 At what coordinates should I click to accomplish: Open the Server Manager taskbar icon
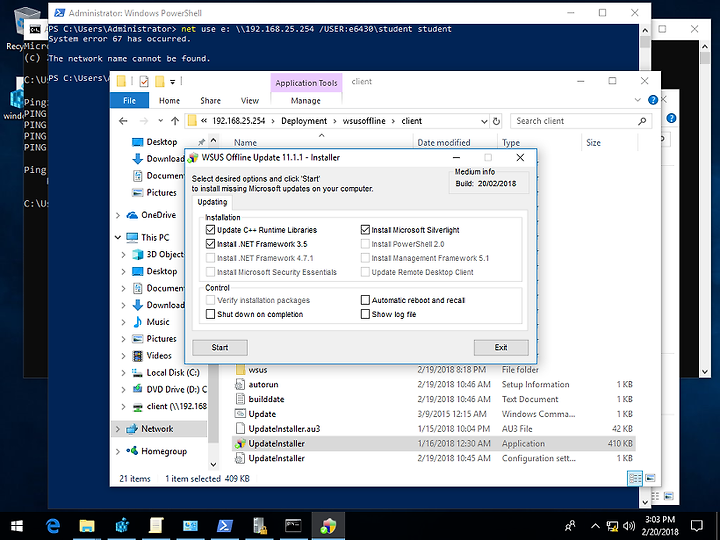click(x=259, y=526)
